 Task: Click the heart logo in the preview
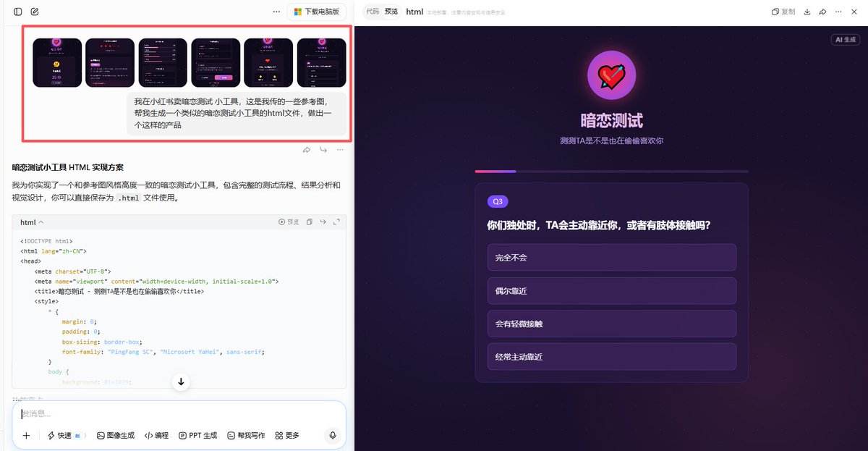(611, 75)
